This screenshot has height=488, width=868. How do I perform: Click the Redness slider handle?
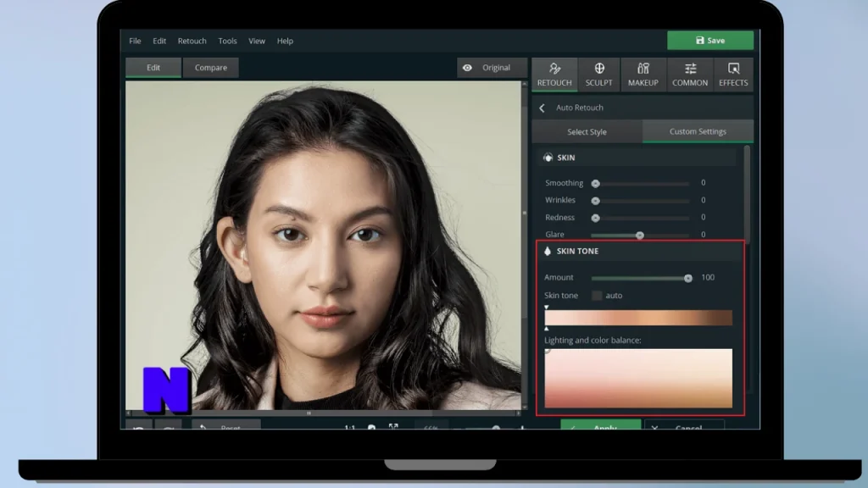(x=596, y=218)
